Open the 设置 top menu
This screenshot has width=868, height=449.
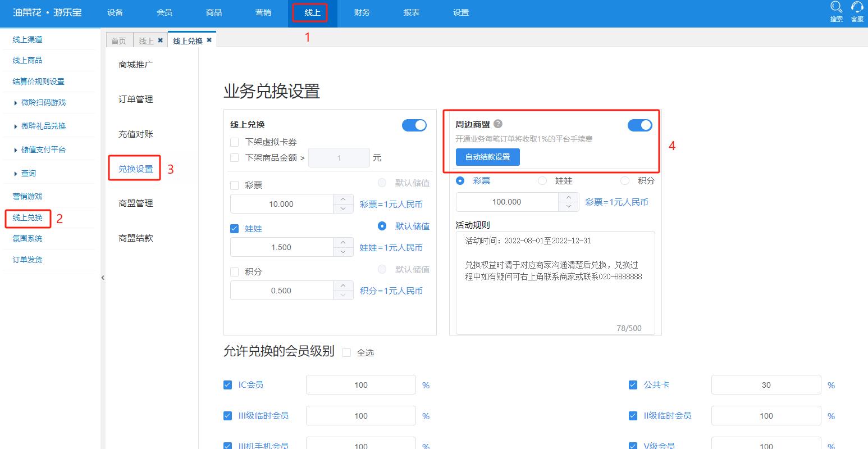pyautogui.click(x=461, y=12)
